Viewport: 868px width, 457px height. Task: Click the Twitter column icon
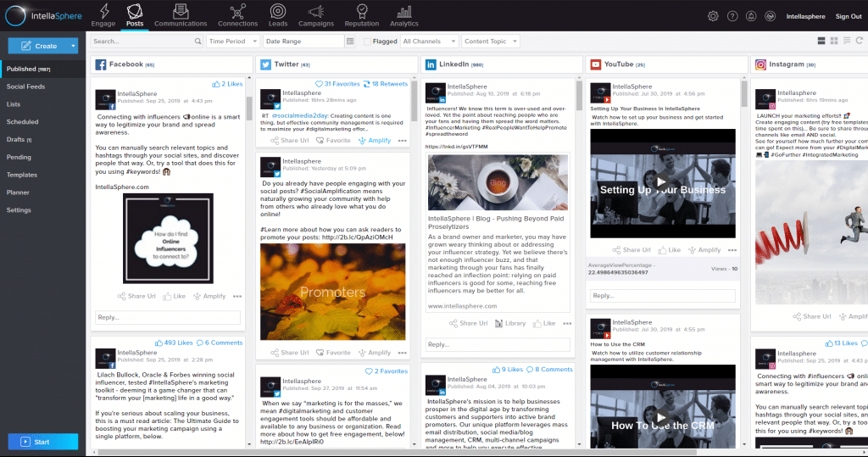click(265, 64)
